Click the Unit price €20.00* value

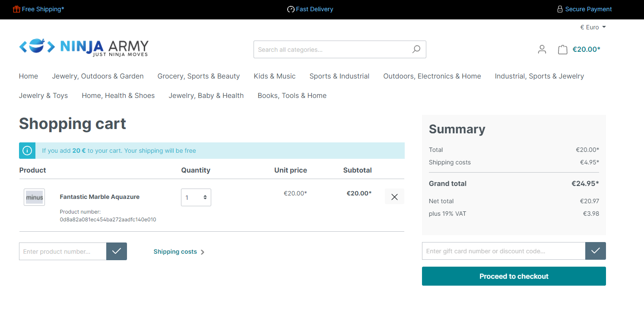(295, 193)
